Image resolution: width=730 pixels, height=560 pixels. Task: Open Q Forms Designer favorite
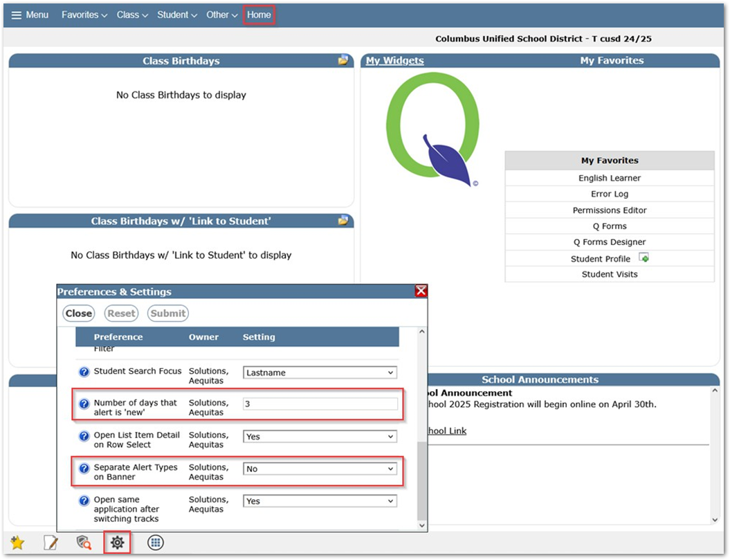click(x=609, y=242)
